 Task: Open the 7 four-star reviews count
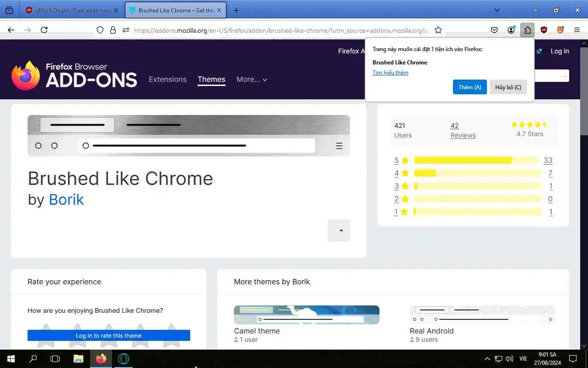(x=550, y=173)
